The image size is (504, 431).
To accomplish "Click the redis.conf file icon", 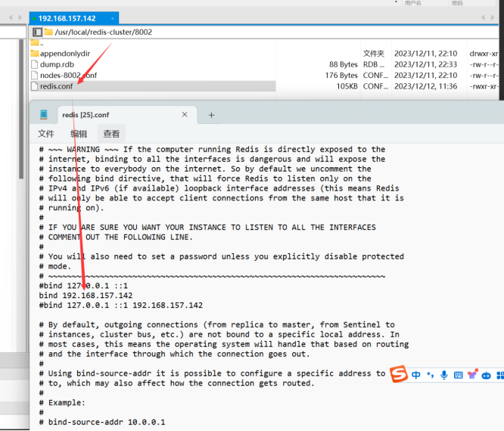I will (x=34, y=86).
